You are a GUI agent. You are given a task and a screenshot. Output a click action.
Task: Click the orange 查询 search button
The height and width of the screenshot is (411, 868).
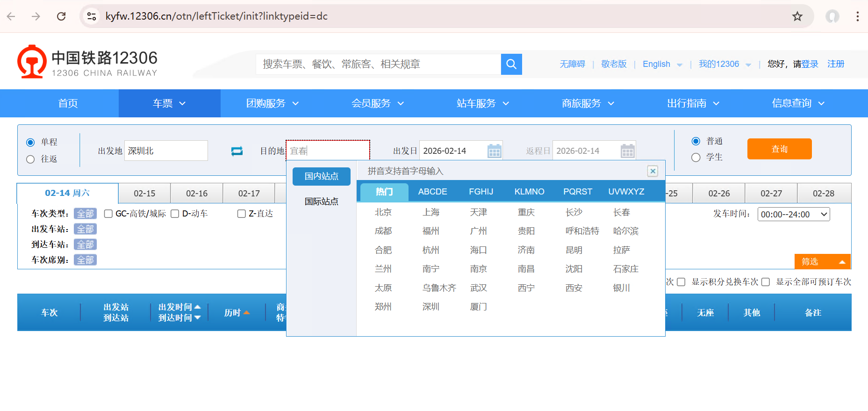779,149
